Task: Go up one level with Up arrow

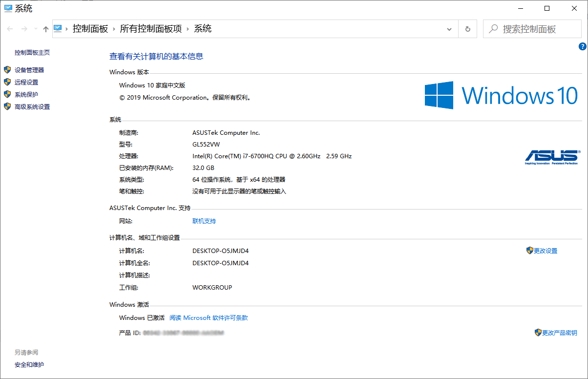Action: [x=46, y=29]
